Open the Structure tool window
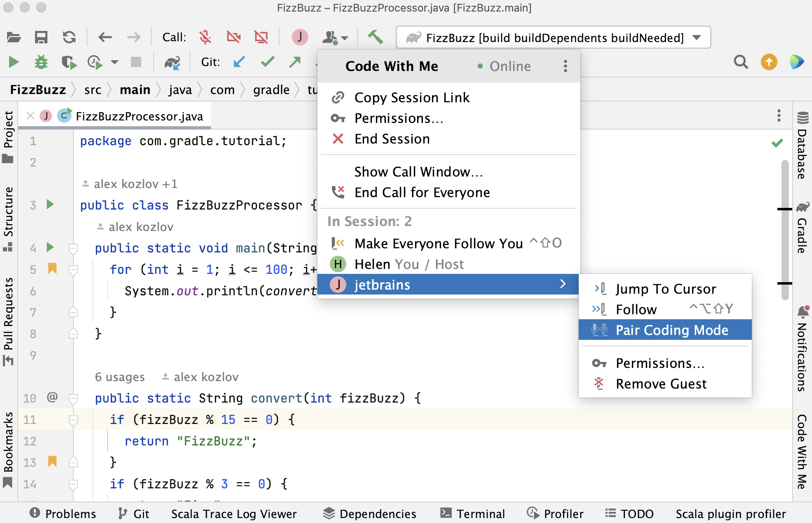 pos(8,219)
